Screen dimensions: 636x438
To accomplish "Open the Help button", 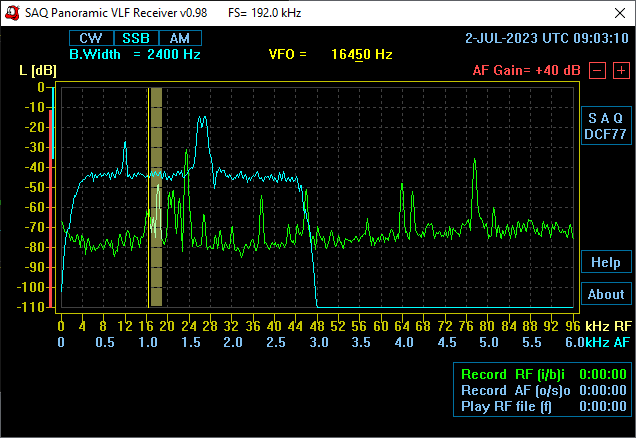I will pyautogui.click(x=605, y=262).
